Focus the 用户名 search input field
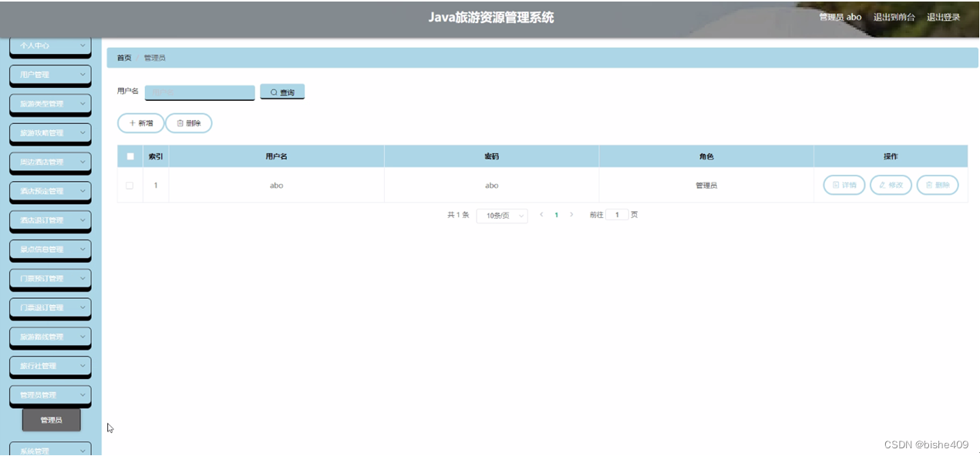 pos(200,92)
